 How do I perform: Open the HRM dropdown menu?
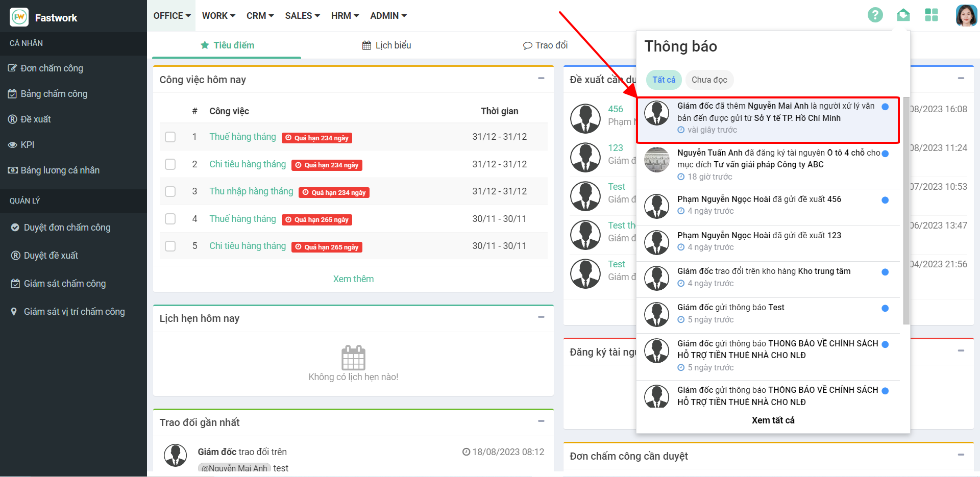pos(345,16)
